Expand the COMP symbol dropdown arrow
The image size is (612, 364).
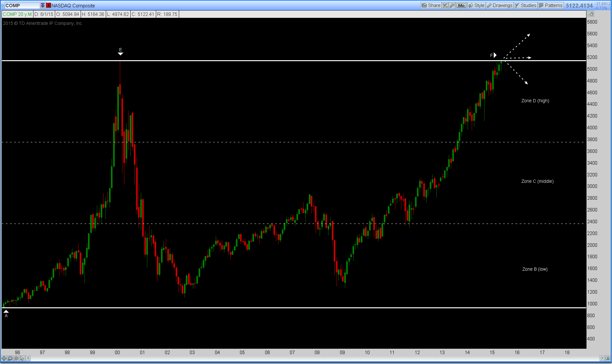coord(42,5)
